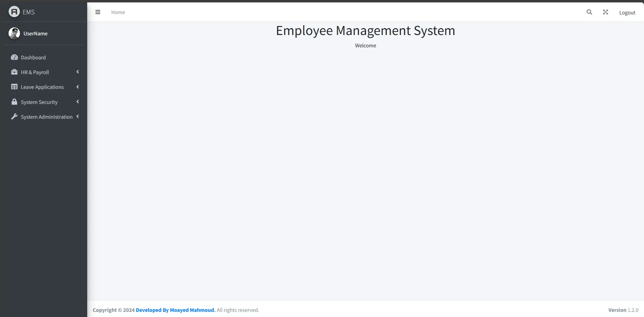Expand HR & Payroll chevron arrow

coord(78,72)
